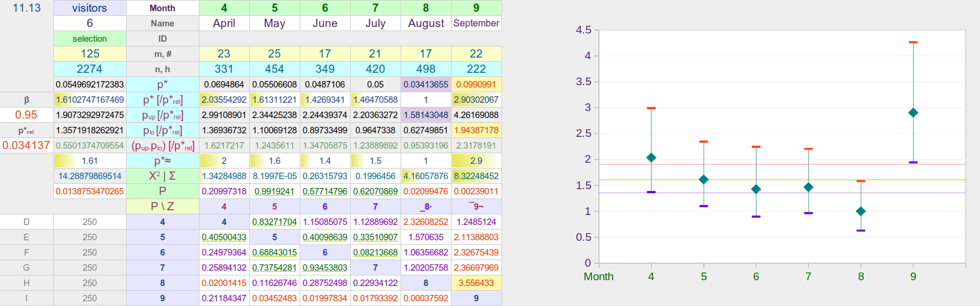Select the June month name cell
This screenshot has height=306, width=980.
pos(325,23)
